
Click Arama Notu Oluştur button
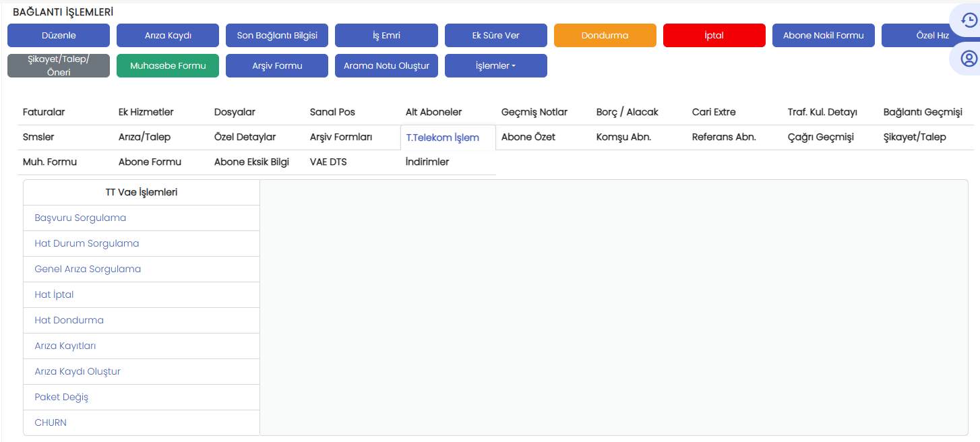(x=386, y=66)
